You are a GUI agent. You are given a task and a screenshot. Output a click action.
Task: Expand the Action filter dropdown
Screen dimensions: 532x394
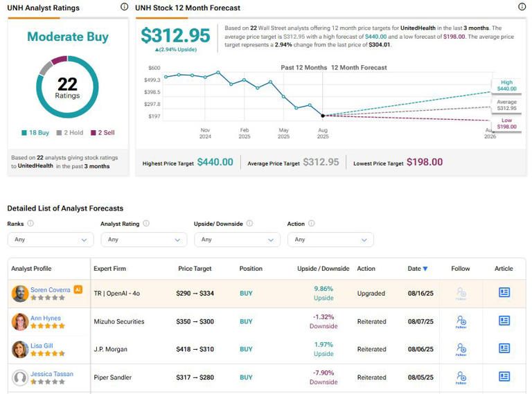(330, 240)
